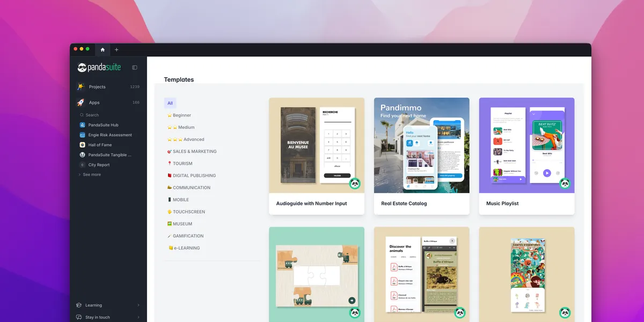644x322 pixels.
Task: Collapse the sidebar with the panel icon
Action: 135,68
